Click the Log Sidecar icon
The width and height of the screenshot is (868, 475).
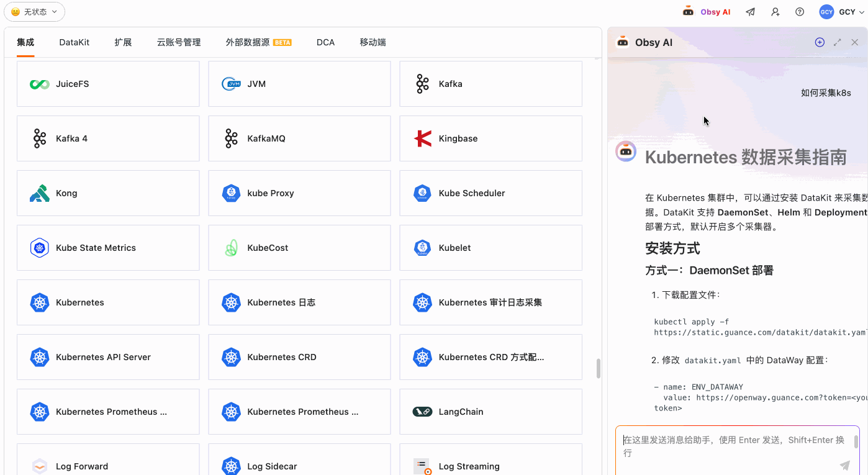point(231,466)
